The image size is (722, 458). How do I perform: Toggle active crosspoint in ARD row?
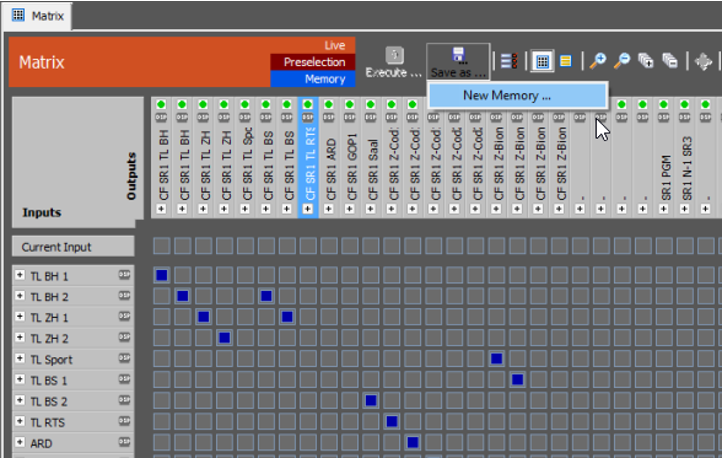(x=413, y=442)
